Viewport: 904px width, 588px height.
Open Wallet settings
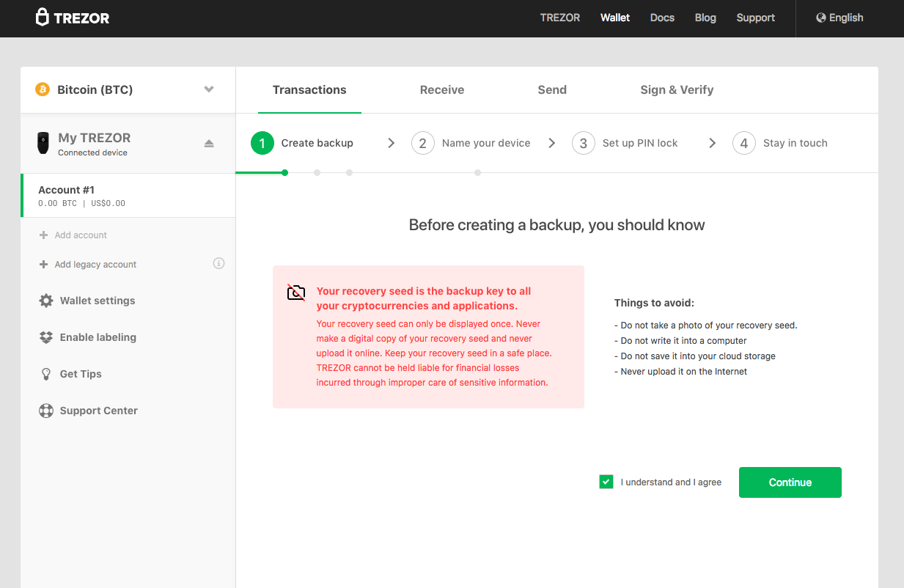(x=98, y=301)
